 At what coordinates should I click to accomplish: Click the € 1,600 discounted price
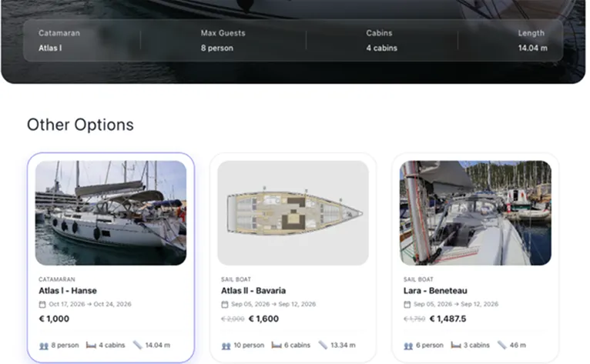point(263,319)
